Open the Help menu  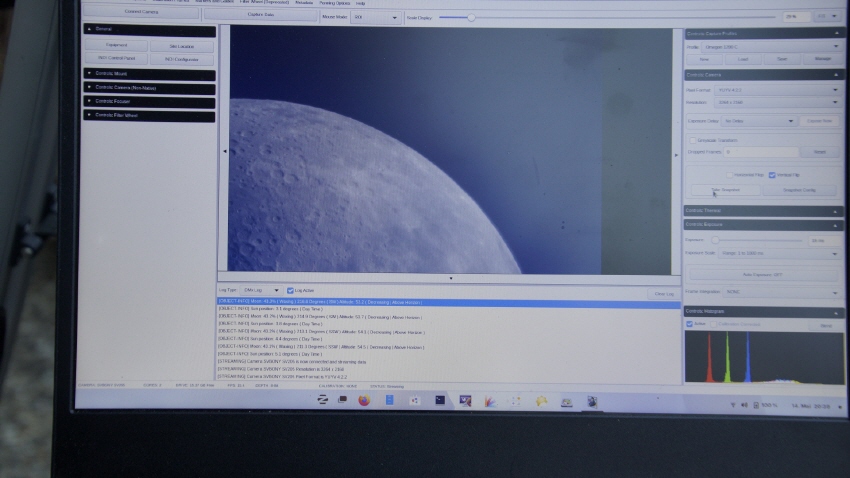point(360,3)
